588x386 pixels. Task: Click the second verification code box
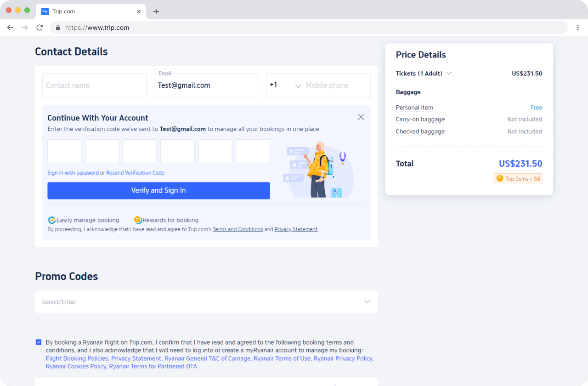point(102,151)
